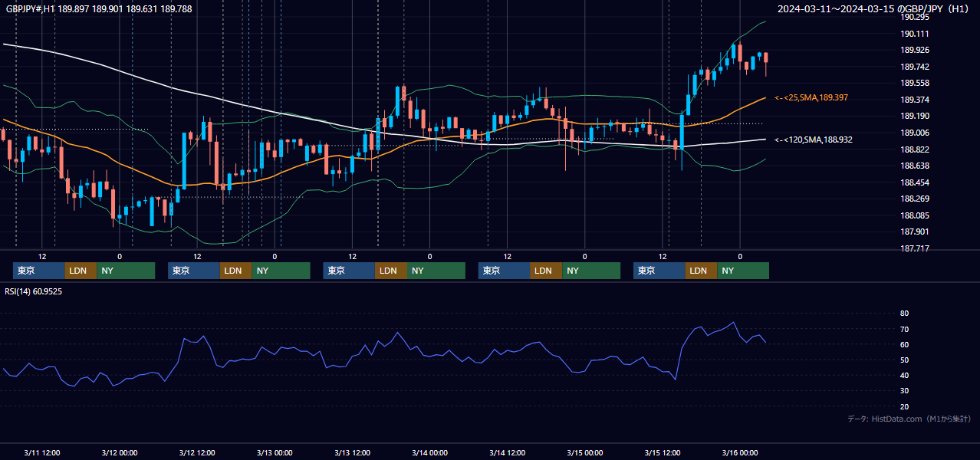Click the RSI scale value 20
This screenshot has height=460, width=980.
pos(904,406)
